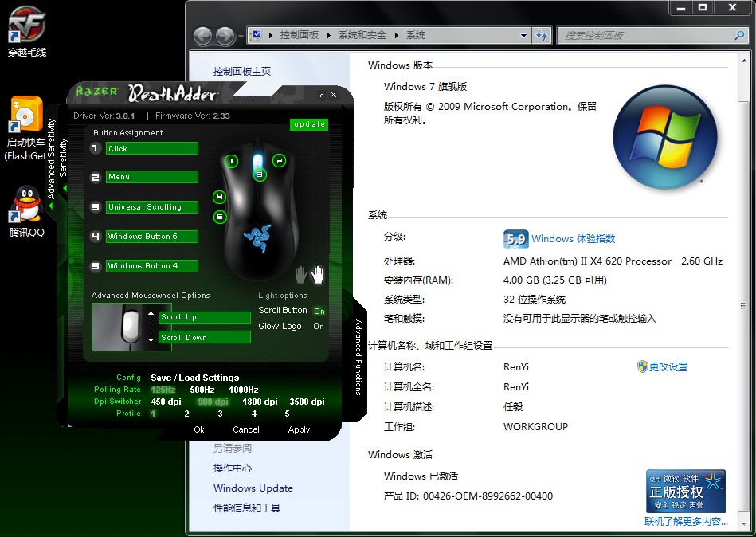Select right-hand mode hand icon
The height and width of the screenshot is (537, 756).
[317, 275]
